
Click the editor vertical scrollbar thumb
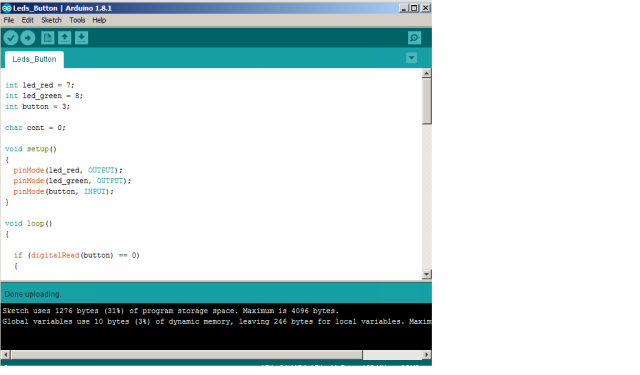click(427, 101)
